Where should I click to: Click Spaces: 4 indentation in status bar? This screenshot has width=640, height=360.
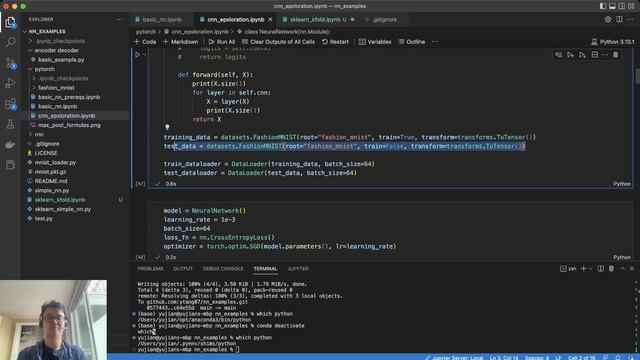tap(537, 358)
